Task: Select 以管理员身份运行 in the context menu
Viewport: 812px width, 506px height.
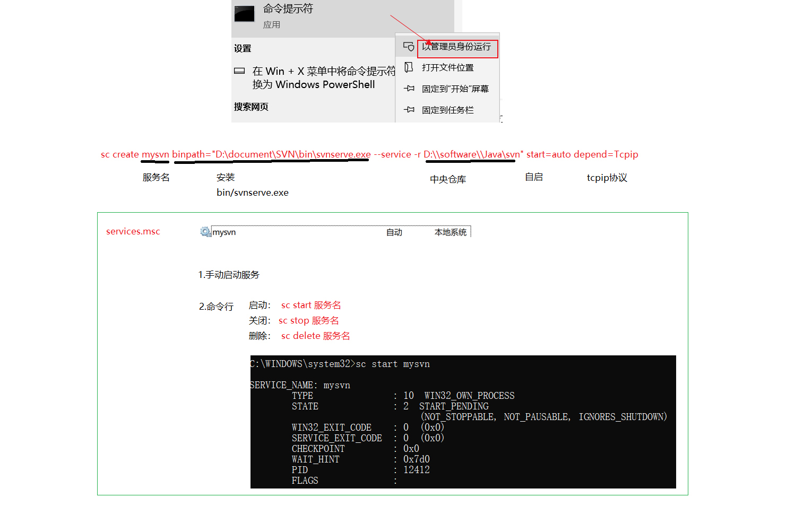Action: tap(456, 47)
